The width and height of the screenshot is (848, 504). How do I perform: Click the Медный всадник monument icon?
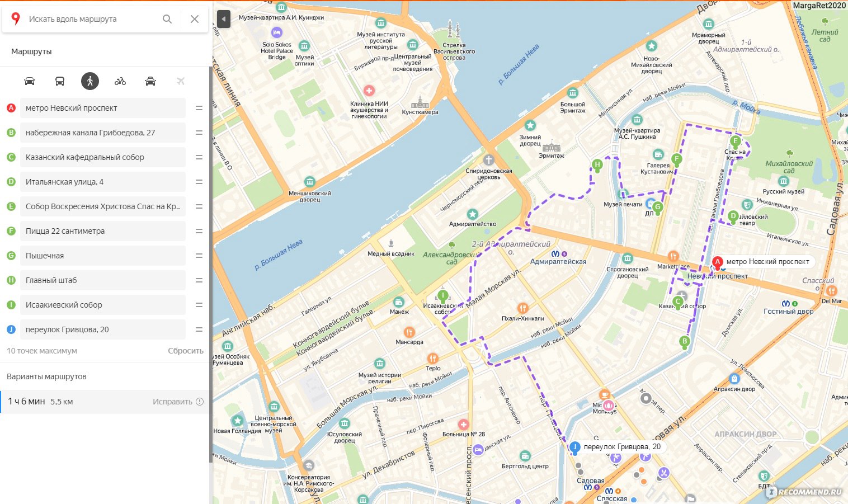click(391, 243)
